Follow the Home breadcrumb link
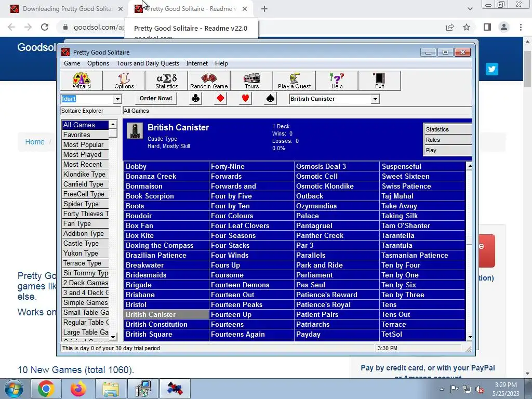 click(x=35, y=142)
